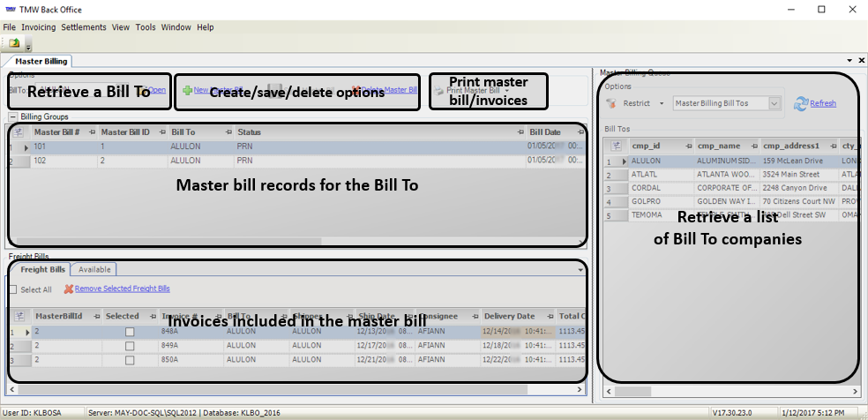Select the GOLPRO company row
Image resolution: width=868 pixels, height=420 pixels.
click(733, 203)
